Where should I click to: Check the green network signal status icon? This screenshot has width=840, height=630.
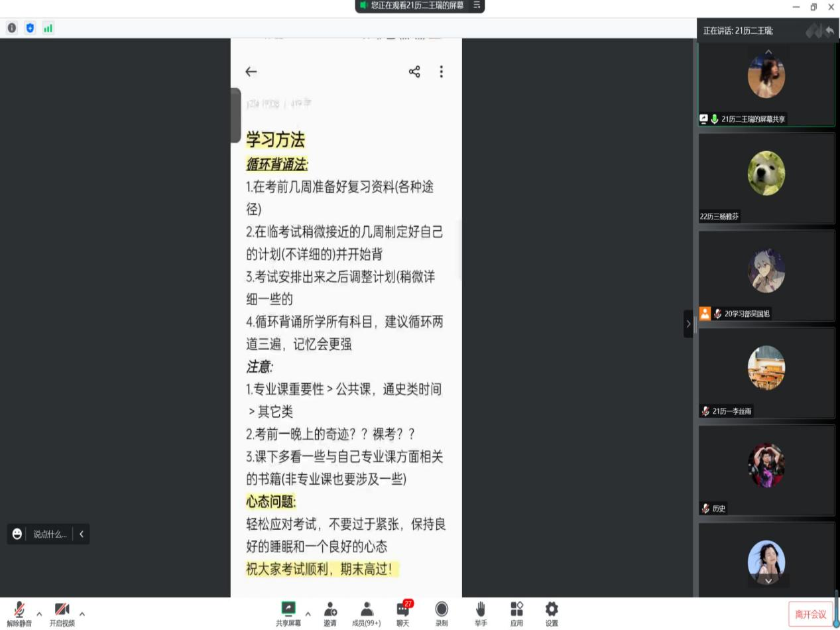click(x=48, y=28)
